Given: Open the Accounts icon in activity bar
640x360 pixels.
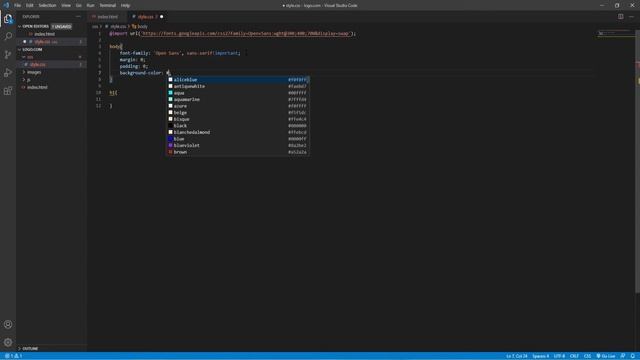Looking at the screenshot, I should coord(8,324).
